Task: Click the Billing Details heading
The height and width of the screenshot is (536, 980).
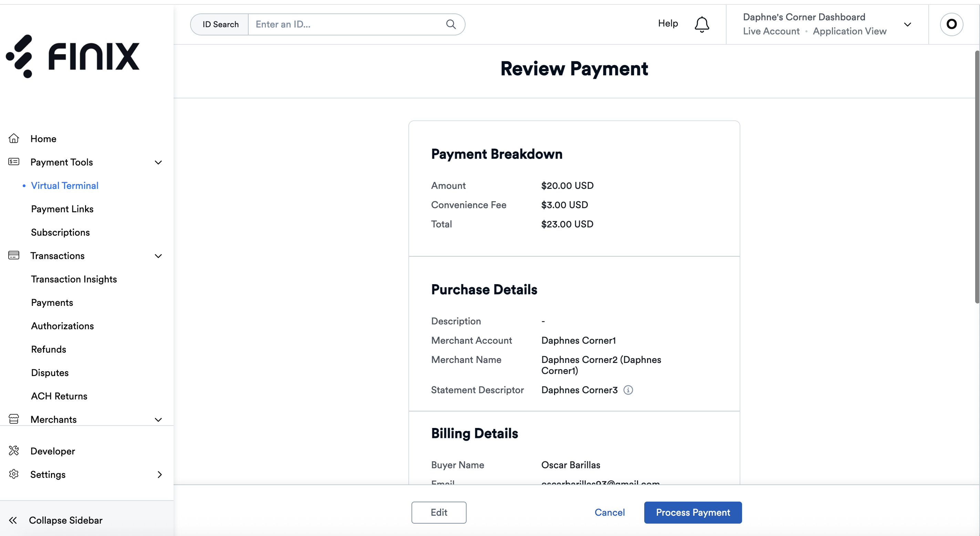Action: pyautogui.click(x=475, y=433)
